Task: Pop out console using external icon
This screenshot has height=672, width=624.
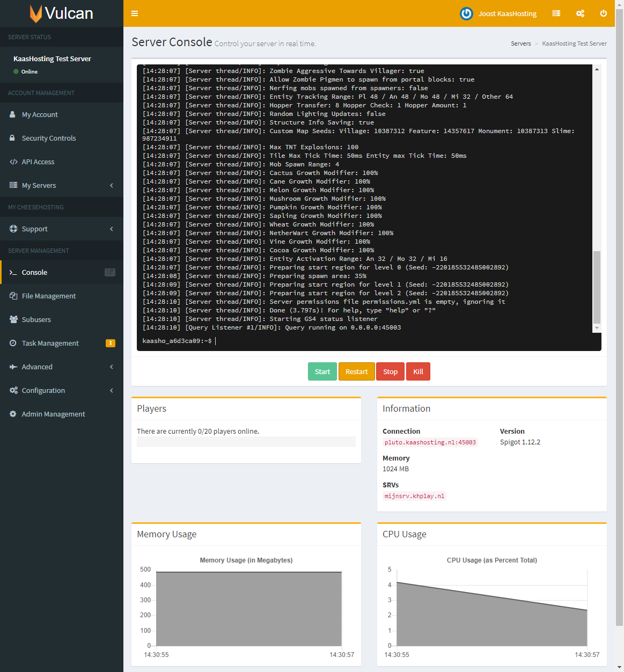Action: (109, 272)
